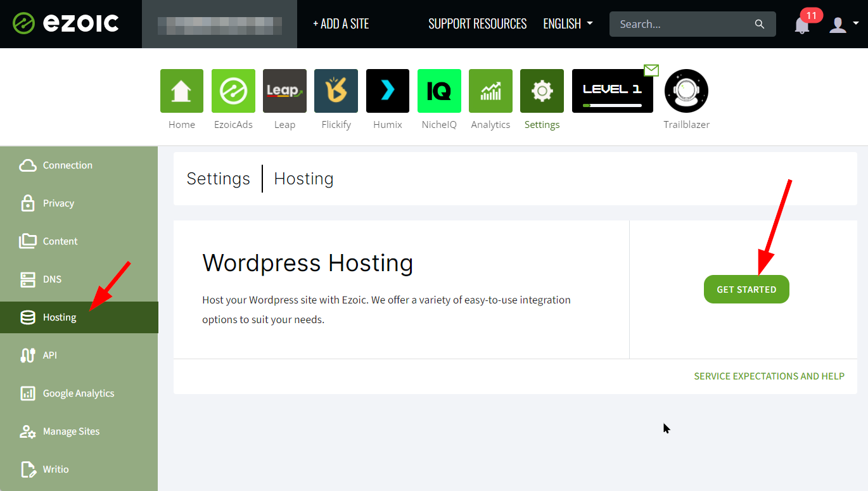The height and width of the screenshot is (491, 868).
Task: Open the Flickify app icon
Action: click(336, 91)
